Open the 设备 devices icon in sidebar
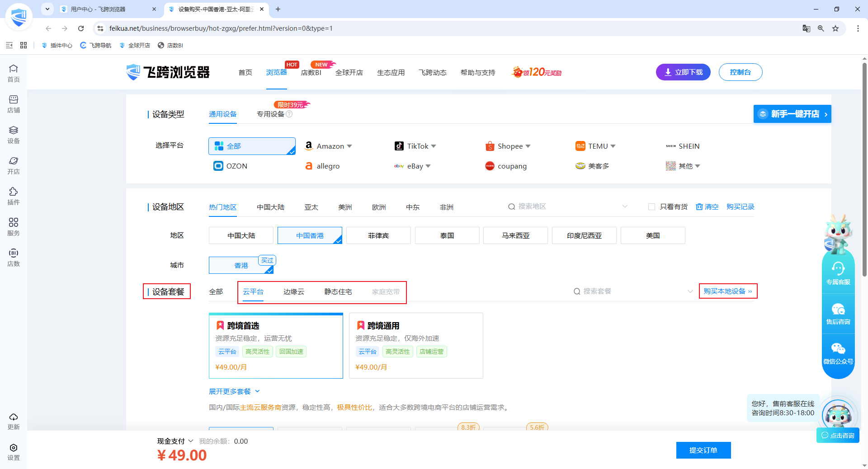This screenshot has width=868, height=469. 14,135
